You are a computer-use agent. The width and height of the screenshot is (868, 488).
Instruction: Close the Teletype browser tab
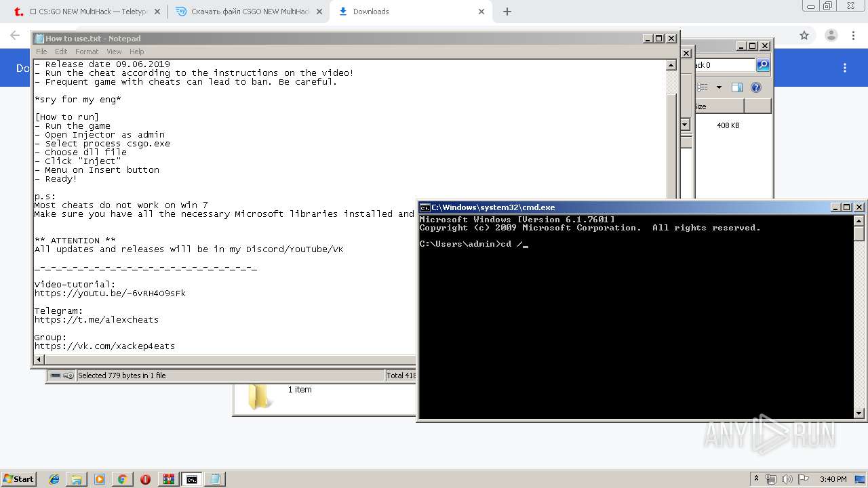158,12
